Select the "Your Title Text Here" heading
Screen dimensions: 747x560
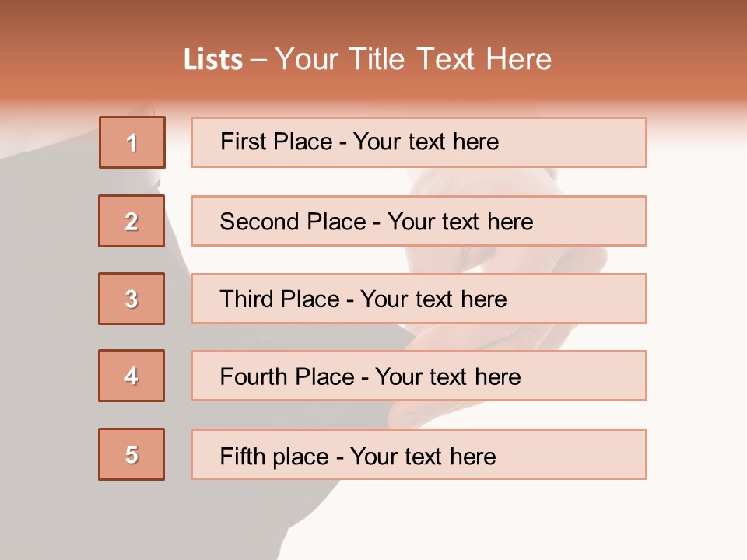pyautogui.click(x=413, y=59)
